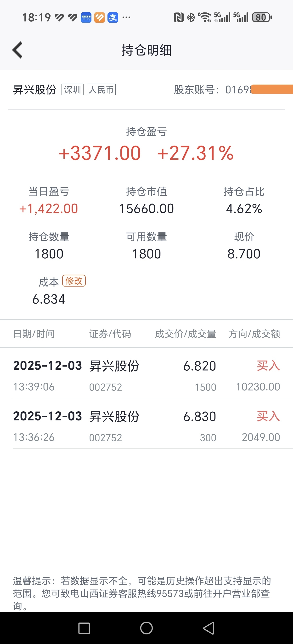Tap the back arrow in the header
The height and width of the screenshot is (644, 293).
17,50
